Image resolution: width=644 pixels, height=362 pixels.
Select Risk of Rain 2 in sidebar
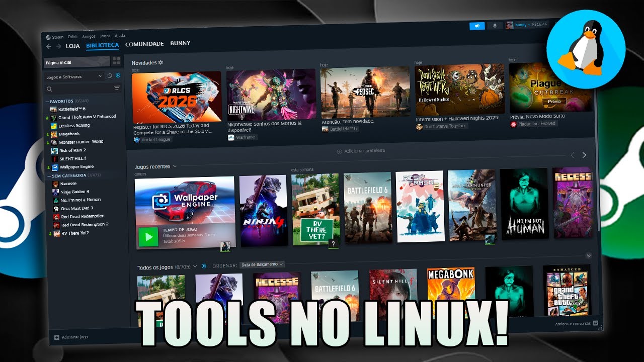68,150
